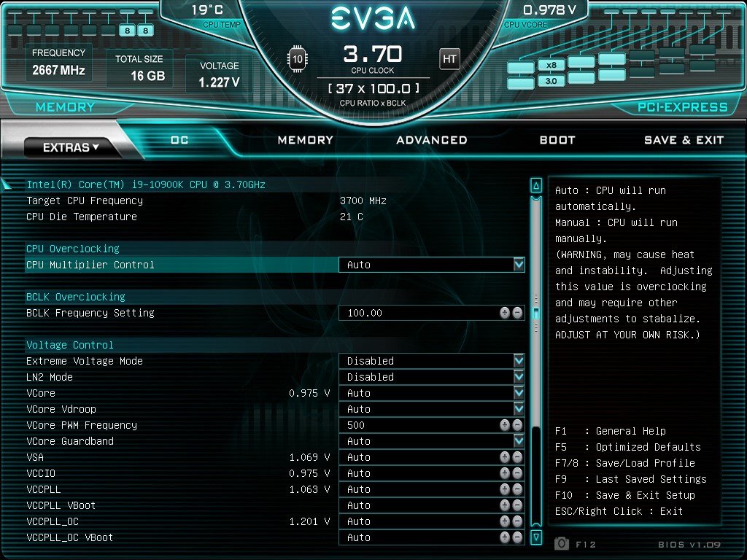
Task: Go to the ADVANCED tab
Action: click(x=432, y=140)
